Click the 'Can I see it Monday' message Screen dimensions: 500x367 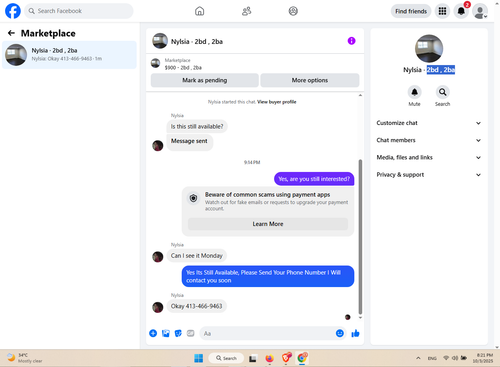(x=197, y=256)
